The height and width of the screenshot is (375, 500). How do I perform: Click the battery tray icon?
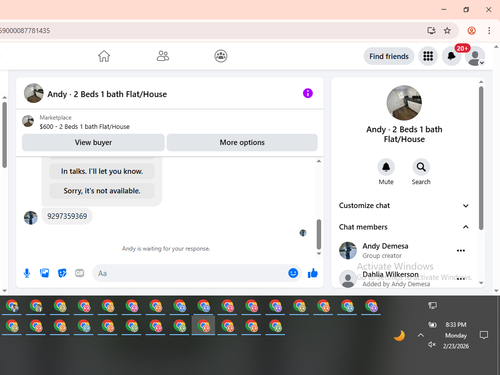point(432,325)
